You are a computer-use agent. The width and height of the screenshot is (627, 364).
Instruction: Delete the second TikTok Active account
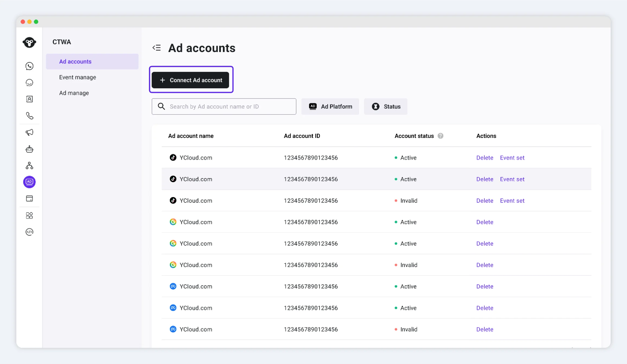485,179
